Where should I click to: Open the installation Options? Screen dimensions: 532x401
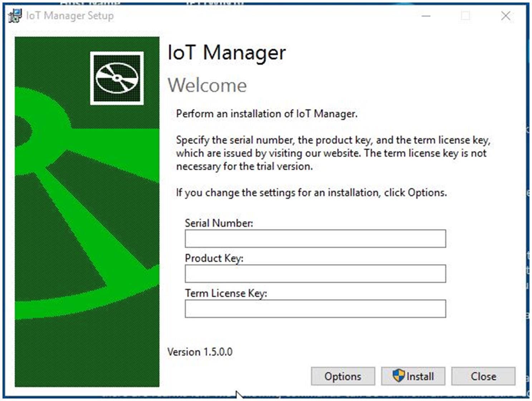pos(343,376)
